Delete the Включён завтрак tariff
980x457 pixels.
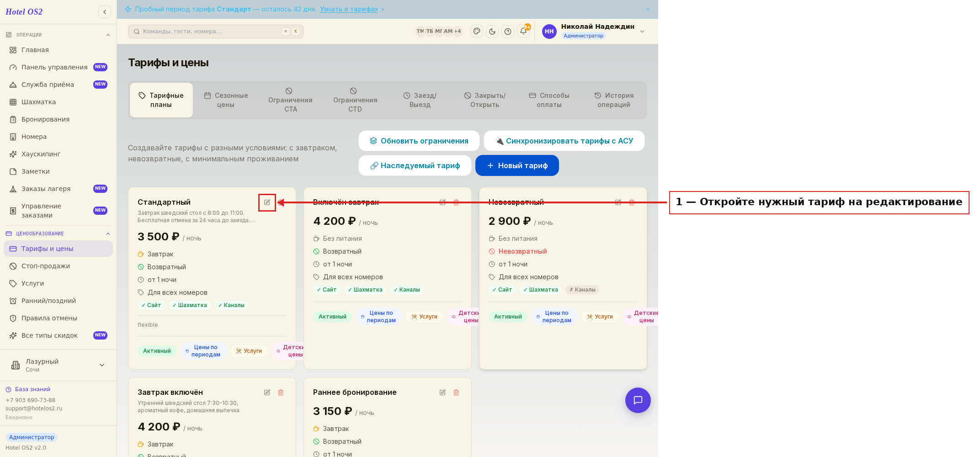(x=456, y=202)
